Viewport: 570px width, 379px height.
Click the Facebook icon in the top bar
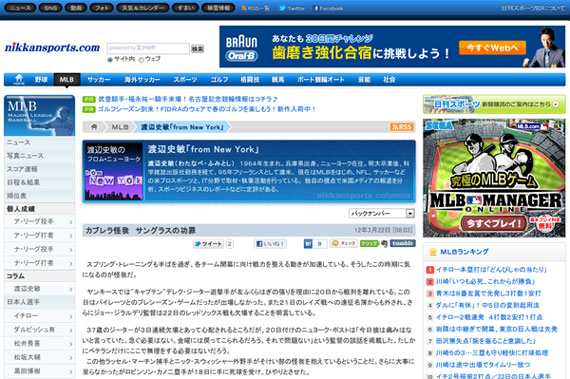click(x=316, y=8)
